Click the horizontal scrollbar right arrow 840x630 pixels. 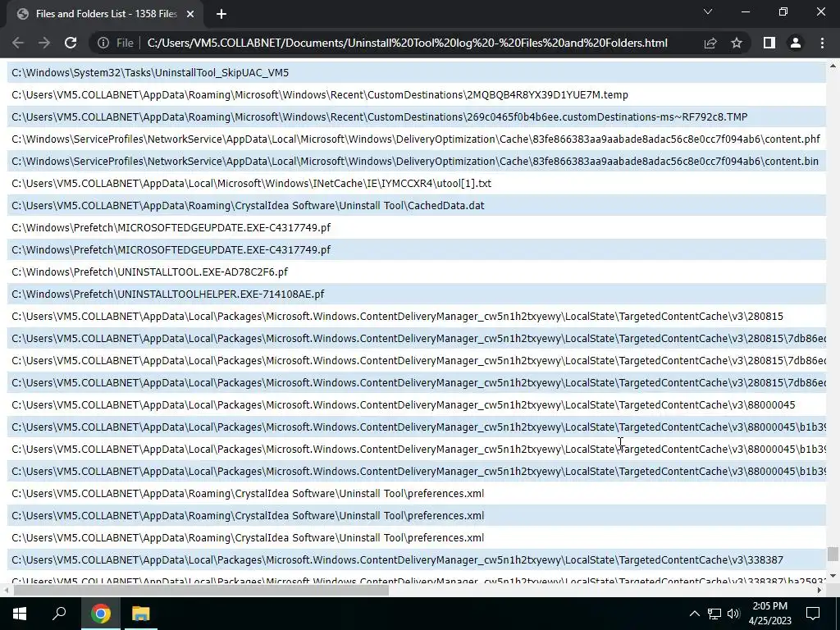[x=819, y=591]
